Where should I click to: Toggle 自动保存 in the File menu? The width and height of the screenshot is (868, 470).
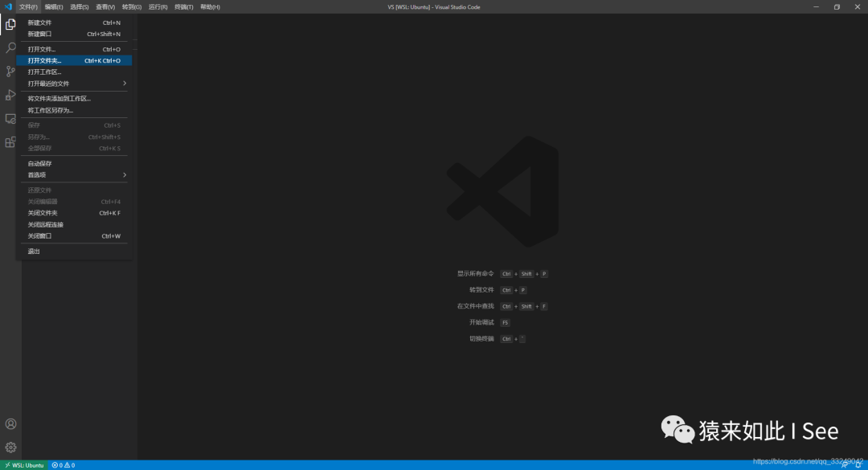[x=74, y=163]
